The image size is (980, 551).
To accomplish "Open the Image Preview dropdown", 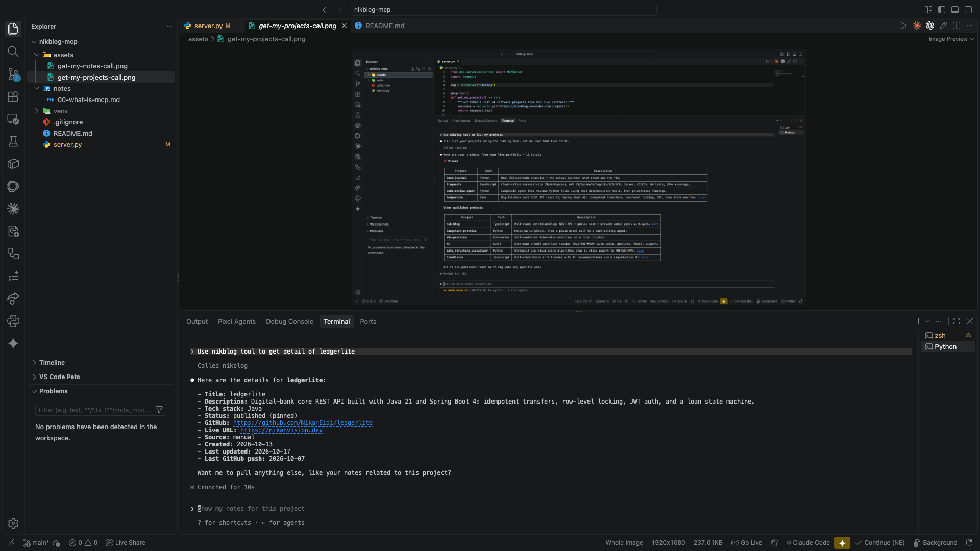I will tap(951, 39).
